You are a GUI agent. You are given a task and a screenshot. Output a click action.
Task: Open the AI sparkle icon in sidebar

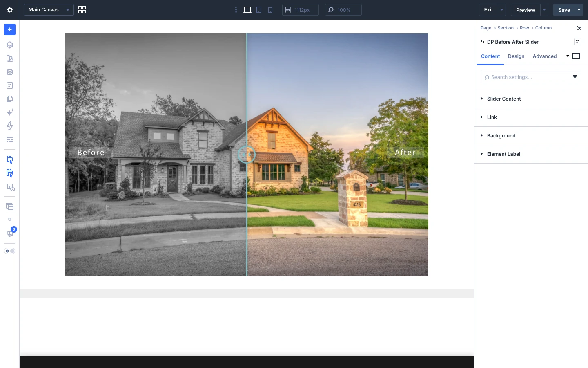(x=10, y=112)
